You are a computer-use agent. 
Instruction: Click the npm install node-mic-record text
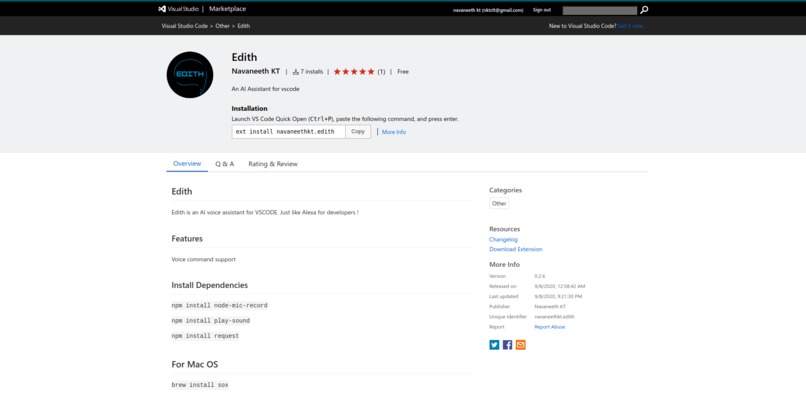click(x=219, y=305)
